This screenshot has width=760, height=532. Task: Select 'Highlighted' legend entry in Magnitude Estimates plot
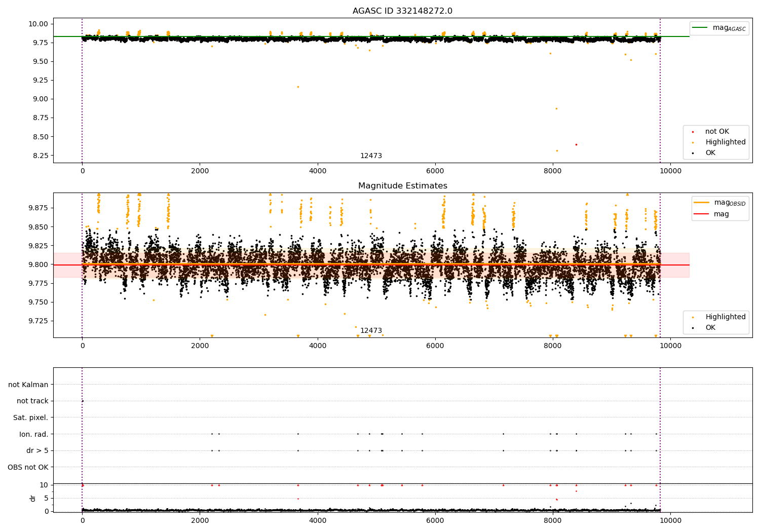pyautogui.click(x=725, y=317)
